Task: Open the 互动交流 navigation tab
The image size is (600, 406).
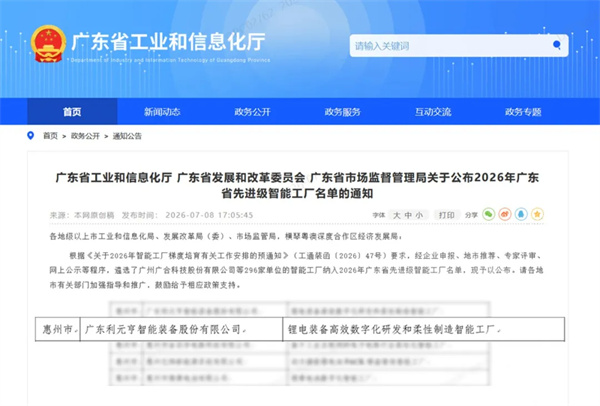Action: pos(433,112)
